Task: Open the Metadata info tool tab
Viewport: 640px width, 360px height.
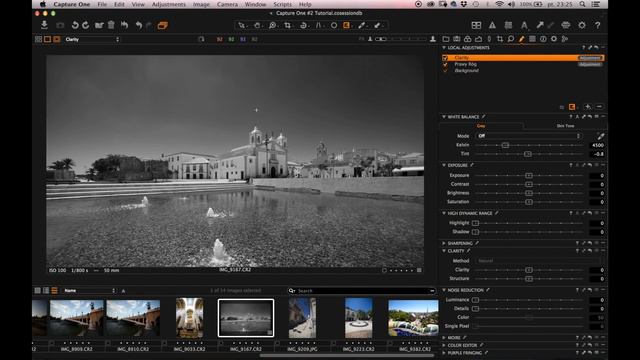Action: click(543, 39)
